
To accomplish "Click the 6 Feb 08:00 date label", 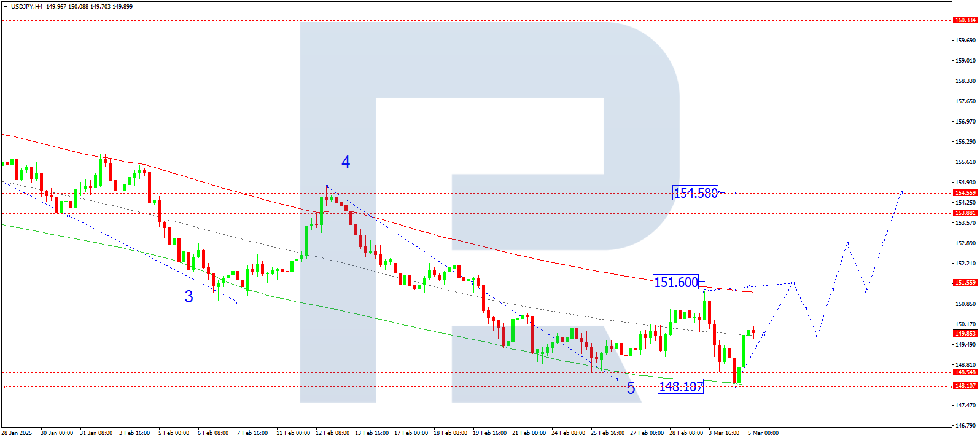I will click(x=213, y=433).
